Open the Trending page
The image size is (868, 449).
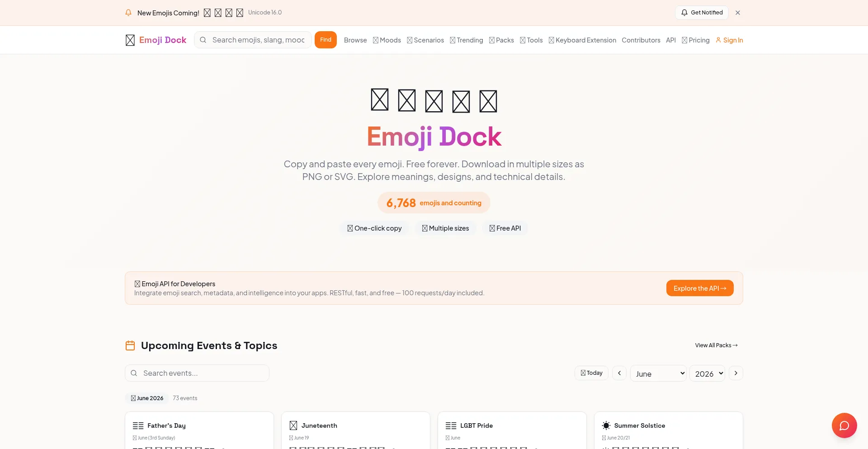tap(467, 40)
